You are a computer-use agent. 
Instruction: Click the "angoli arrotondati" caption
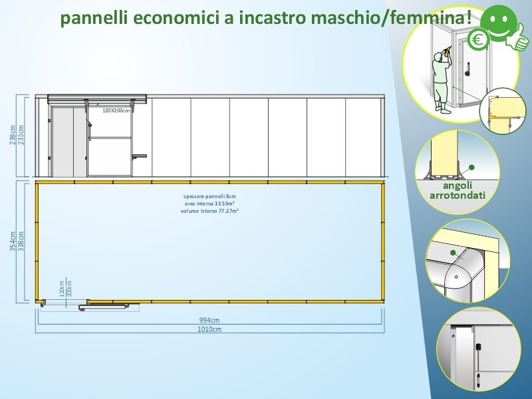(458, 190)
